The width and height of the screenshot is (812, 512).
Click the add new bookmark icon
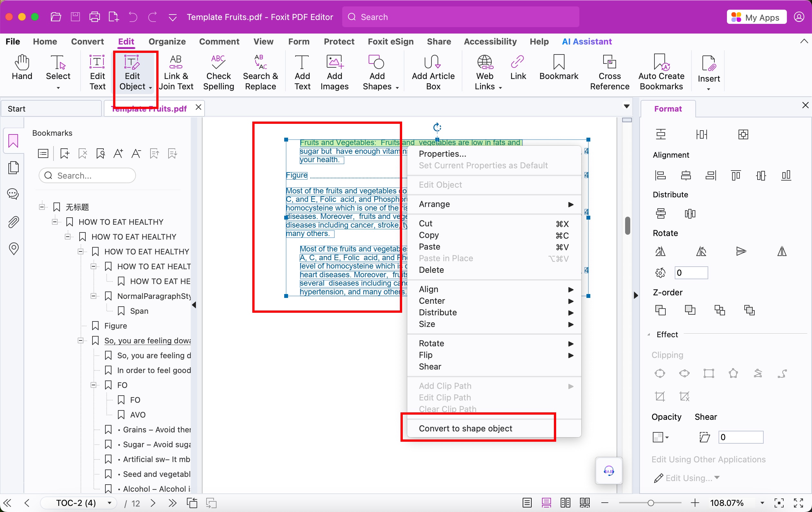click(65, 154)
